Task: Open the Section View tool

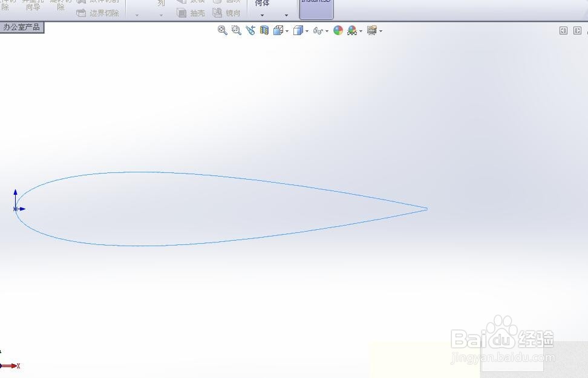Action: [264, 30]
